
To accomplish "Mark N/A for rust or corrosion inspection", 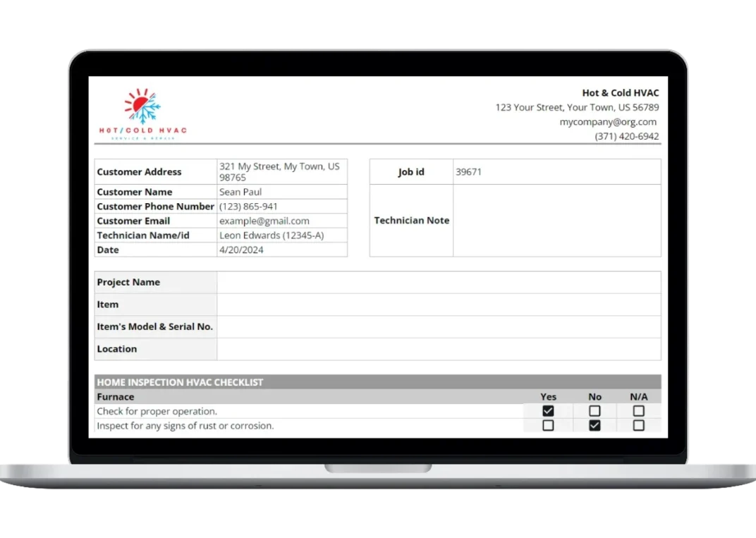I will [638, 426].
